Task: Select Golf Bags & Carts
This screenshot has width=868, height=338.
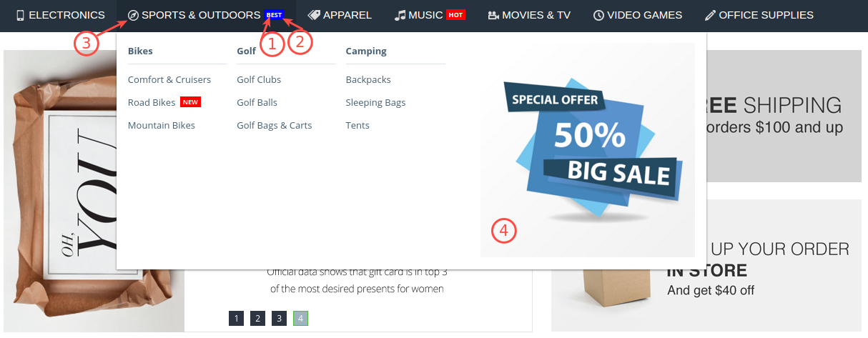Action: coord(275,125)
